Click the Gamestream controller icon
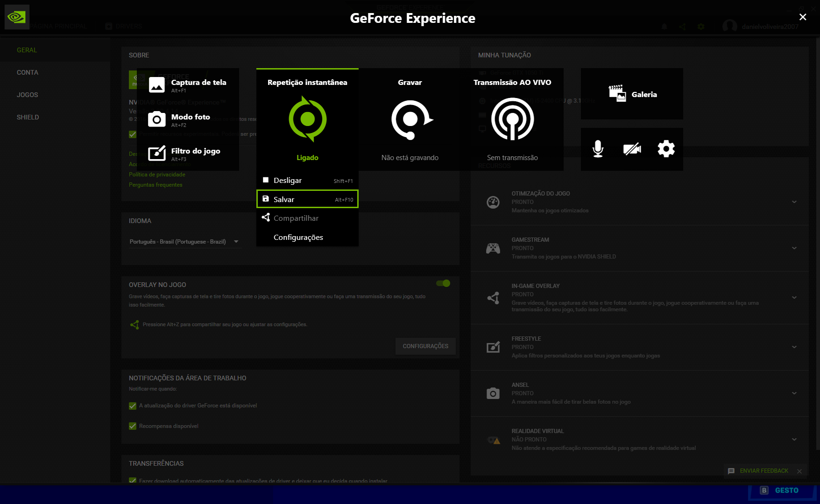 pyautogui.click(x=493, y=248)
